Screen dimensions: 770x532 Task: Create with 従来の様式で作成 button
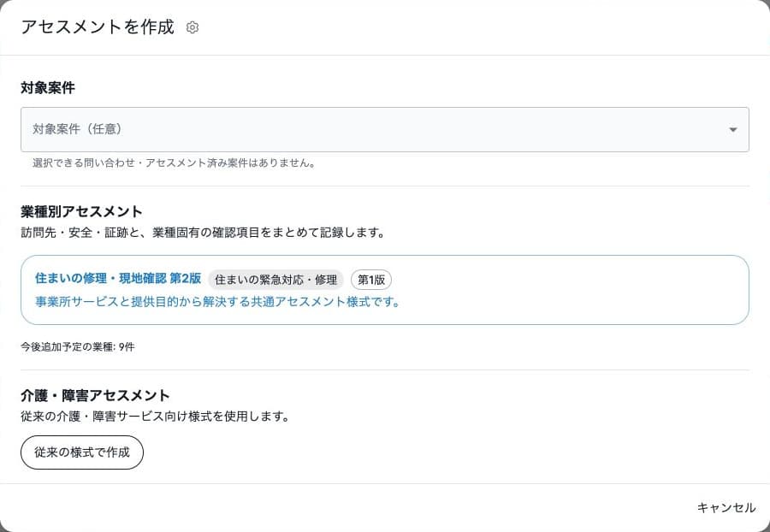(x=82, y=452)
